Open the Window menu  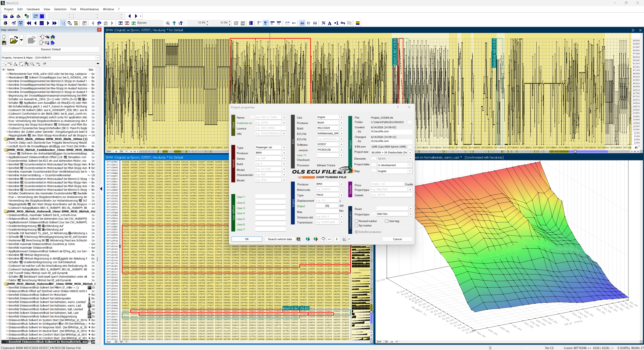coord(108,9)
